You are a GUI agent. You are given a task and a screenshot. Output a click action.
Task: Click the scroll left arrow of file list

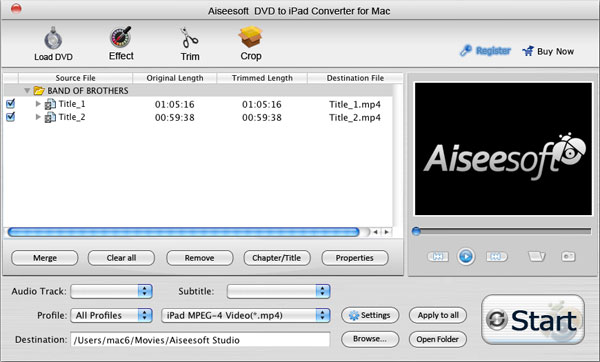point(376,232)
